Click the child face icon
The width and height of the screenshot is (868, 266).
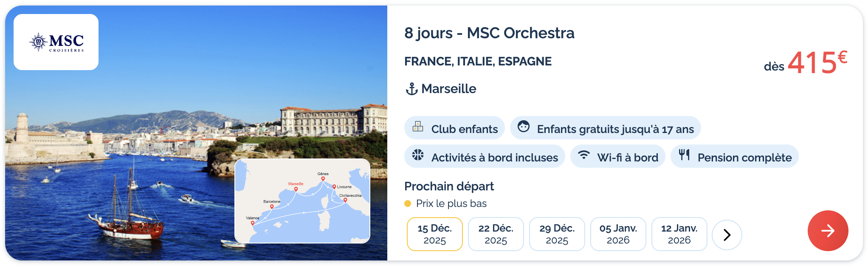click(524, 126)
